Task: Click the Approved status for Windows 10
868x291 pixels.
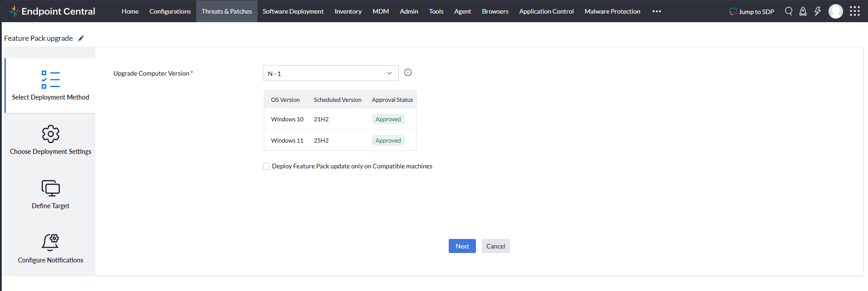Action: pyautogui.click(x=388, y=119)
